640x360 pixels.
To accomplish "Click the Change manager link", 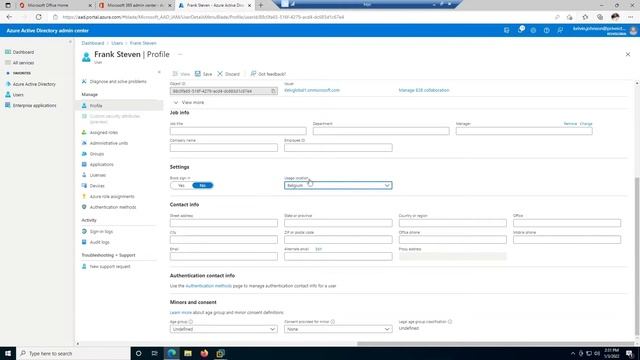I will (x=586, y=123).
